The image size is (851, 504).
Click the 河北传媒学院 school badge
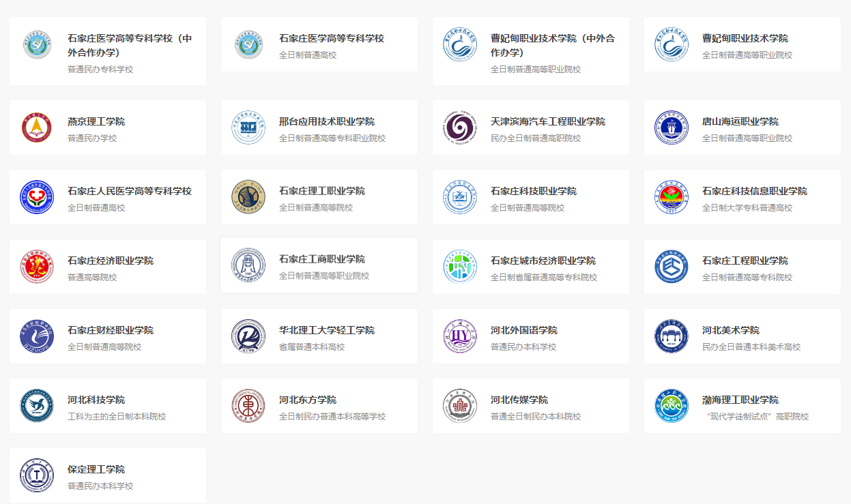460,406
